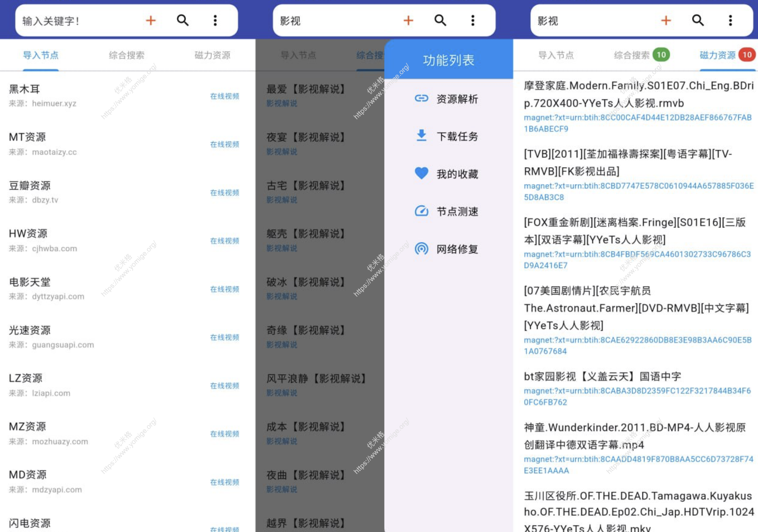
Task: Select 综合搜索 tab with green 10 badge
Action: tap(632, 55)
